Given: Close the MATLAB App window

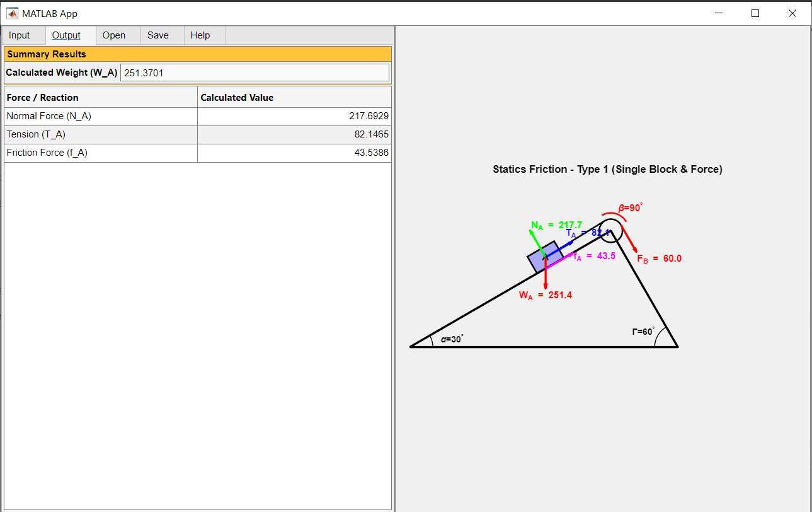Looking at the screenshot, I should 792,13.
